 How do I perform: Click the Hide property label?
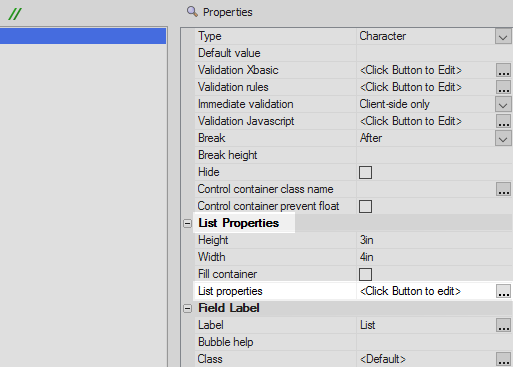pyautogui.click(x=209, y=172)
